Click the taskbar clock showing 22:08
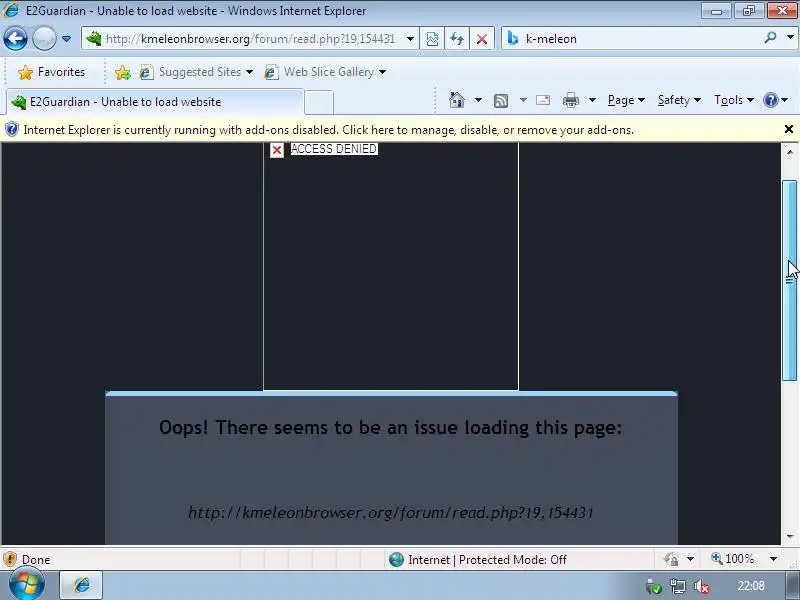Image resolution: width=800 pixels, height=600 pixels. tap(751, 586)
